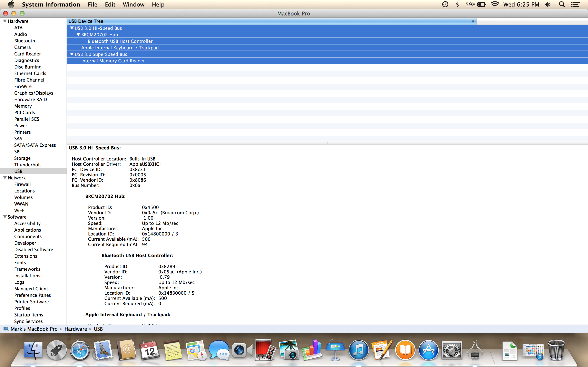The image size is (588, 367).
Task: Collapse the Hardware section triangle
Action: click(5, 21)
